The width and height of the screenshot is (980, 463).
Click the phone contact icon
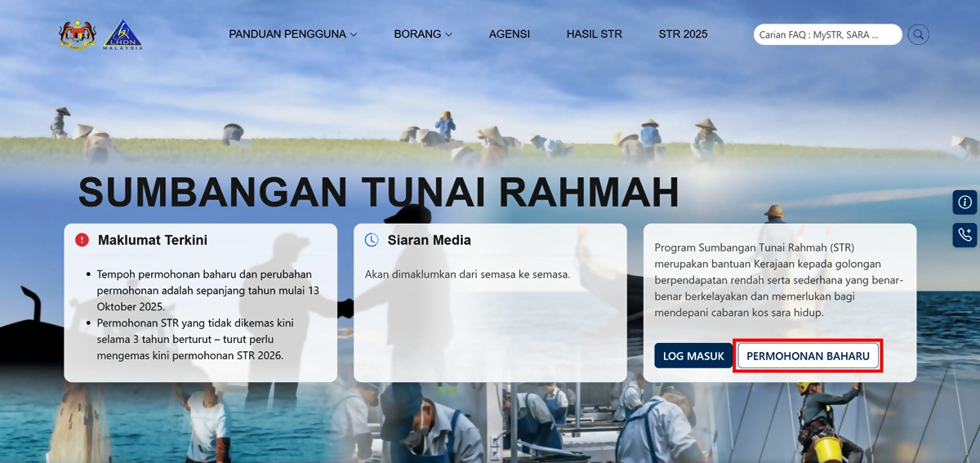click(964, 235)
